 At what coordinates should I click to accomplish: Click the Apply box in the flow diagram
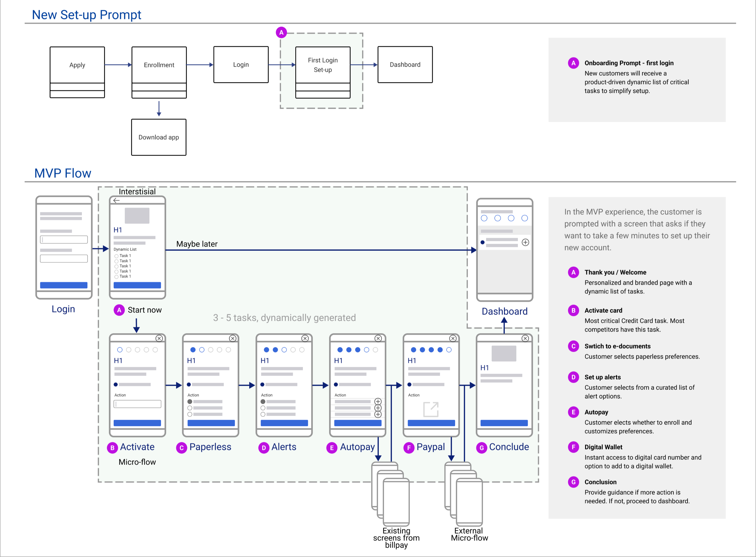point(77,72)
